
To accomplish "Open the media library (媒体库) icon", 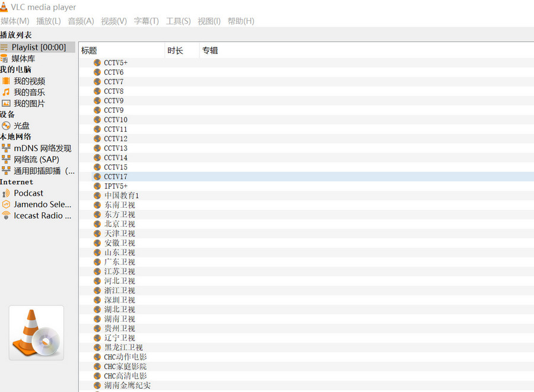I will pyautogui.click(x=5, y=58).
